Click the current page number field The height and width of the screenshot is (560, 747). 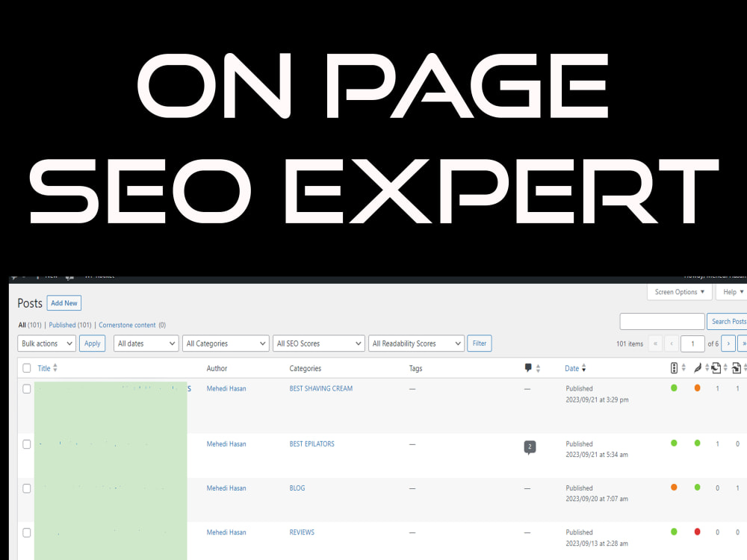coord(692,343)
